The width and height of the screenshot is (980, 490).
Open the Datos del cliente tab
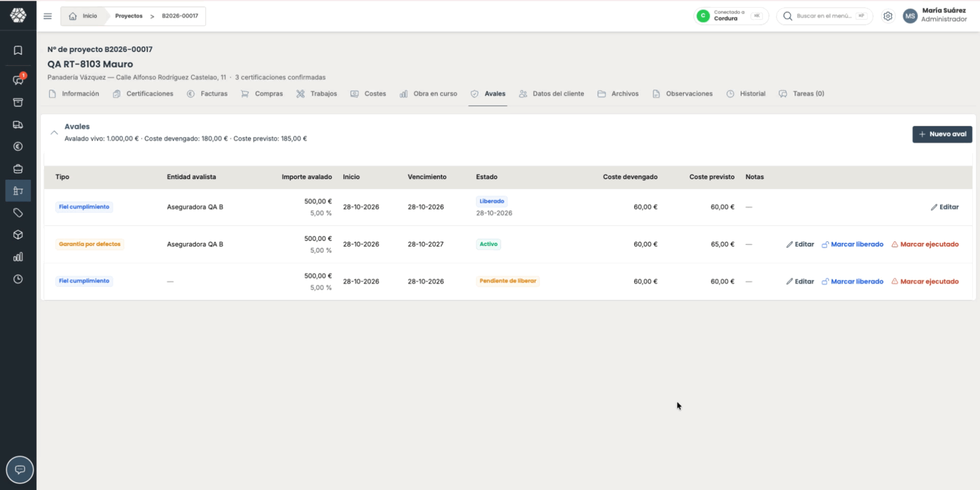[x=551, y=94]
